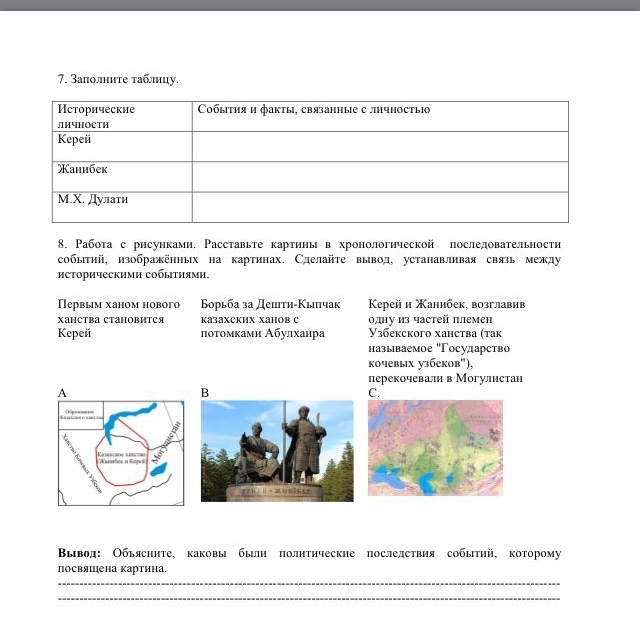Screen dimensions: 640x639
Task: Click the 'Исторические личности' table header cell
Action: click(122, 116)
